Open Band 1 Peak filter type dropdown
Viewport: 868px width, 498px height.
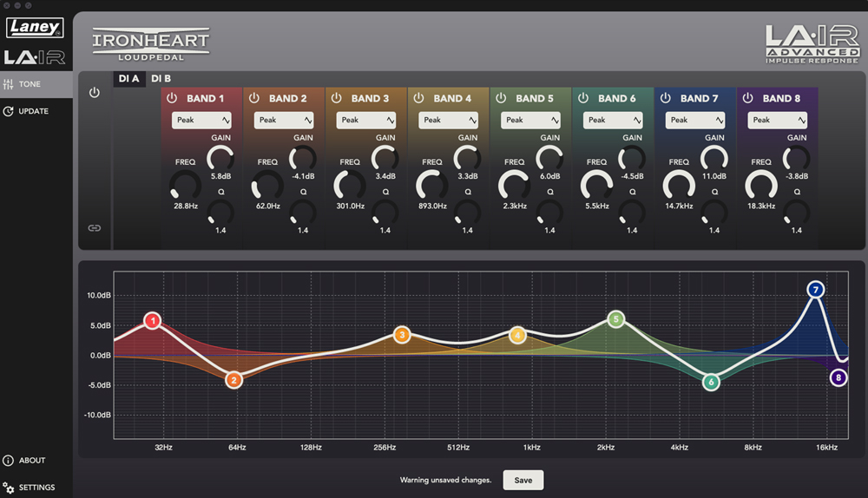201,120
